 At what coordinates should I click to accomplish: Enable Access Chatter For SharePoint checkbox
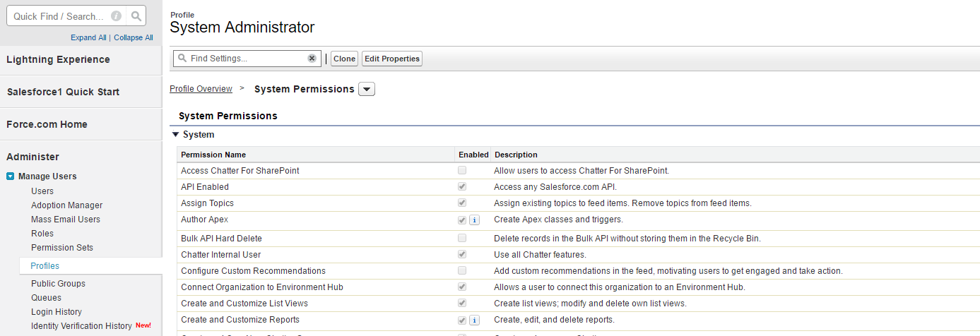(x=462, y=171)
